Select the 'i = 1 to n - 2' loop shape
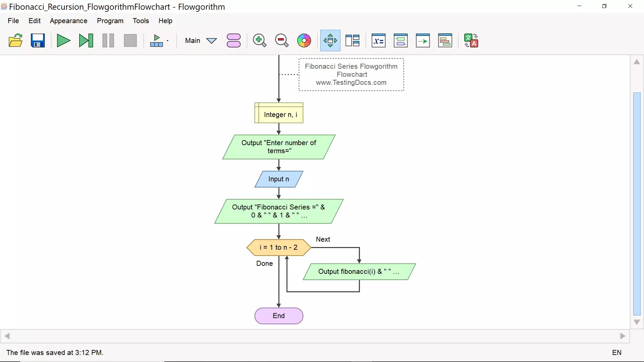 279,247
